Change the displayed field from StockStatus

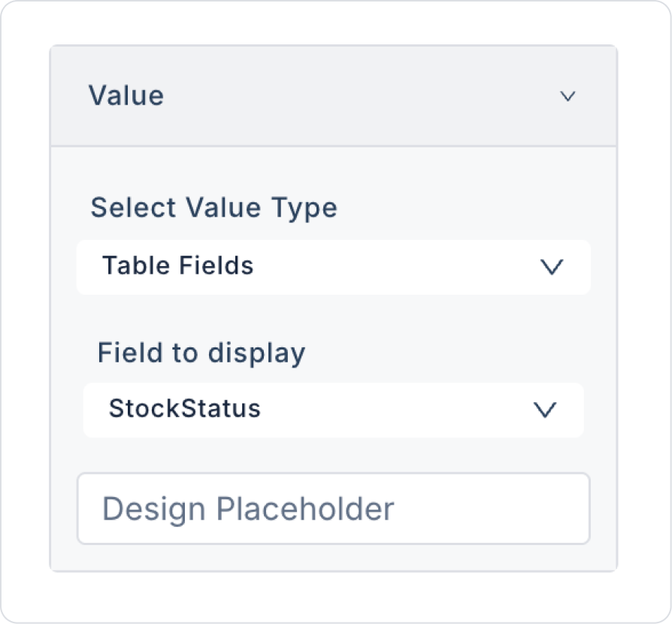pyautogui.click(x=333, y=410)
